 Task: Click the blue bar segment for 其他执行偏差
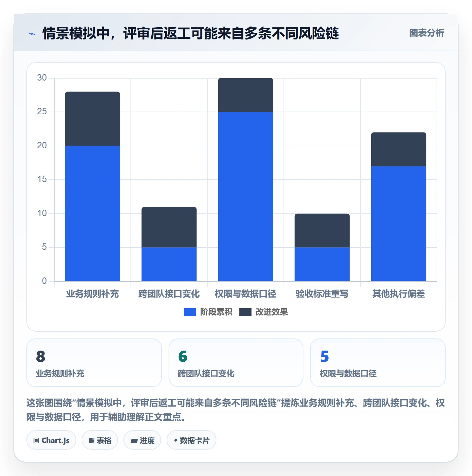[399, 224]
